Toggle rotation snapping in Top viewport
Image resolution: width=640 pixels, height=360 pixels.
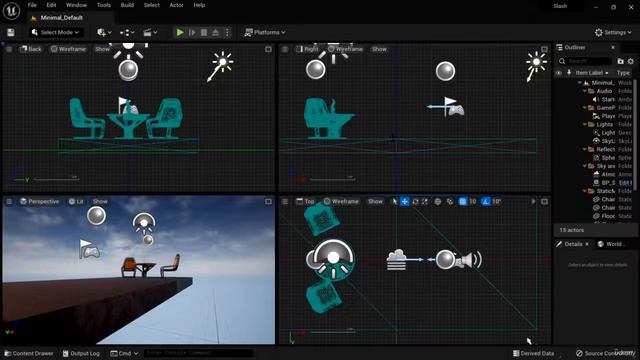click(485, 201)
